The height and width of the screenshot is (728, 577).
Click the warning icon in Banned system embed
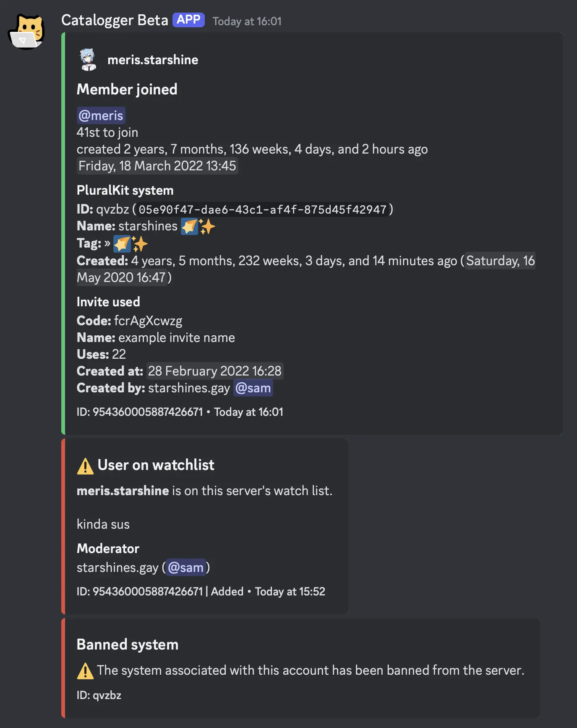85,671
